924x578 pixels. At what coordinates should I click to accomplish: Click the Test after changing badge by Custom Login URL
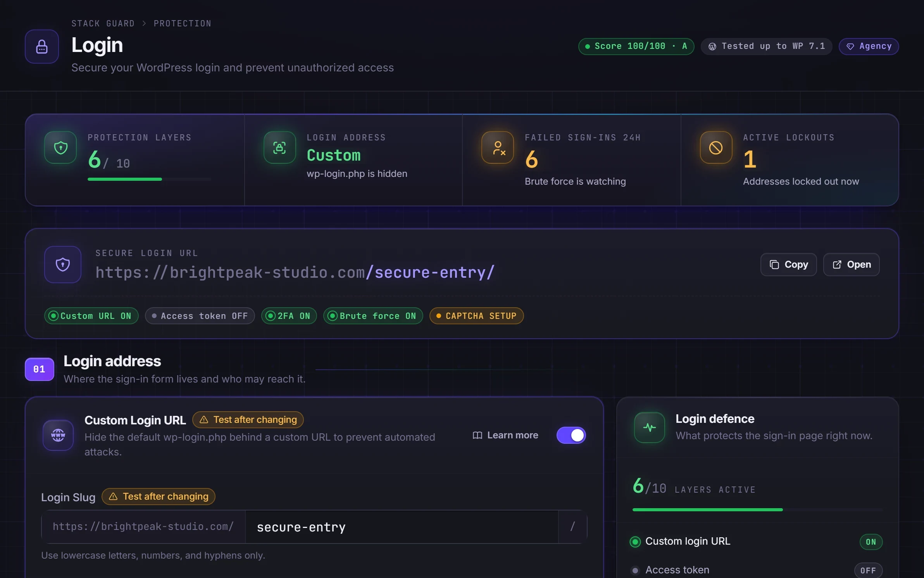tap(248, 420)
